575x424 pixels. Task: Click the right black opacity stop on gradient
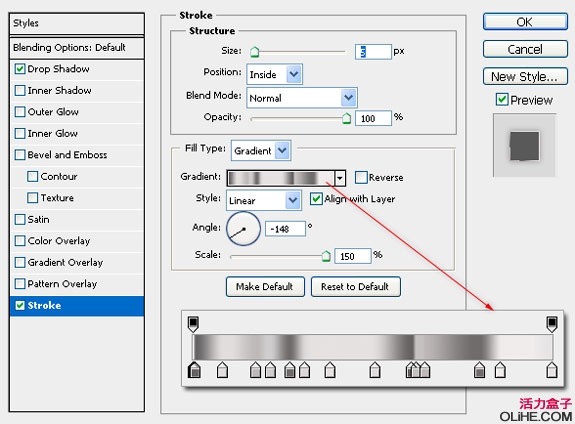(552, 324)
